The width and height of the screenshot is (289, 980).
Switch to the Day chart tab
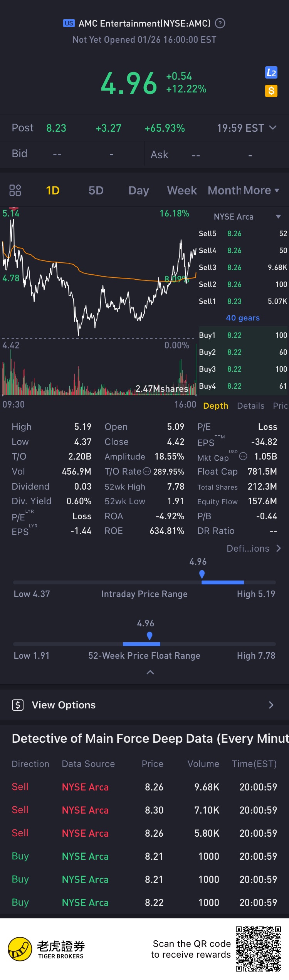(139, 190)
